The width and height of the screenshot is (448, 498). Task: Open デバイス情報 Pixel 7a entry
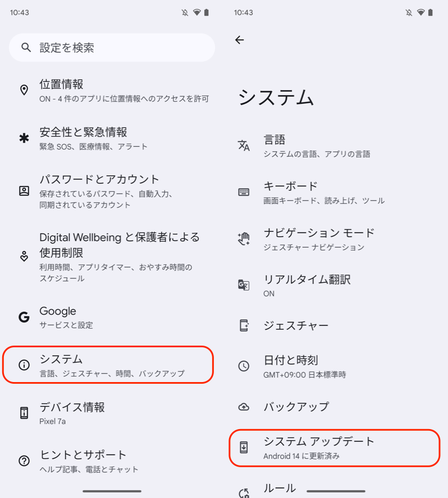pyautogui.click(x=109, y=413)
